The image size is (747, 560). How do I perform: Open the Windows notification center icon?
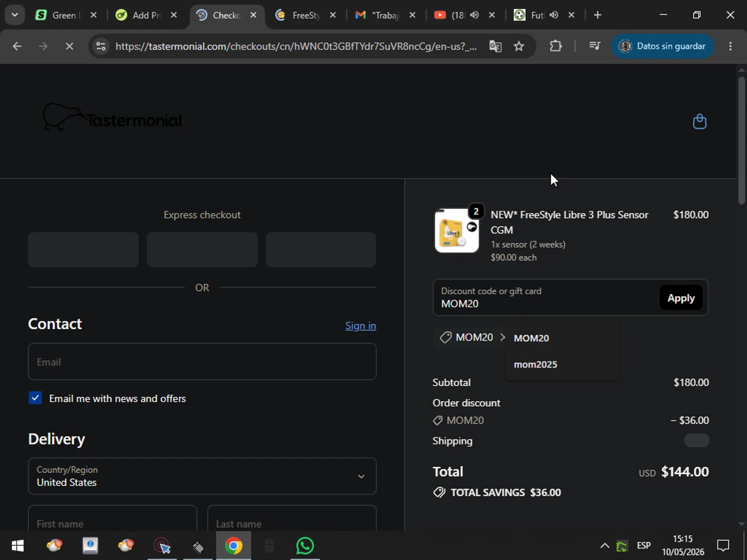723,546
